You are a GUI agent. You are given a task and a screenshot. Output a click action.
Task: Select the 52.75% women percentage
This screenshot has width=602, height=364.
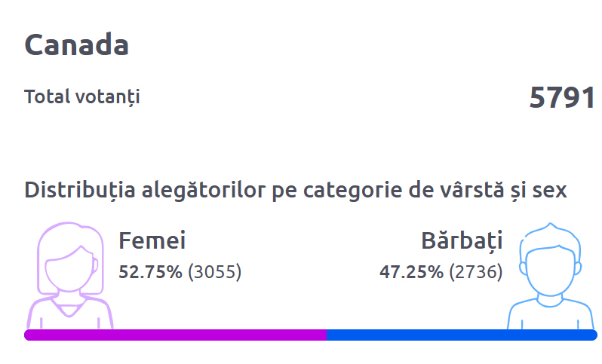click(150, 272)
